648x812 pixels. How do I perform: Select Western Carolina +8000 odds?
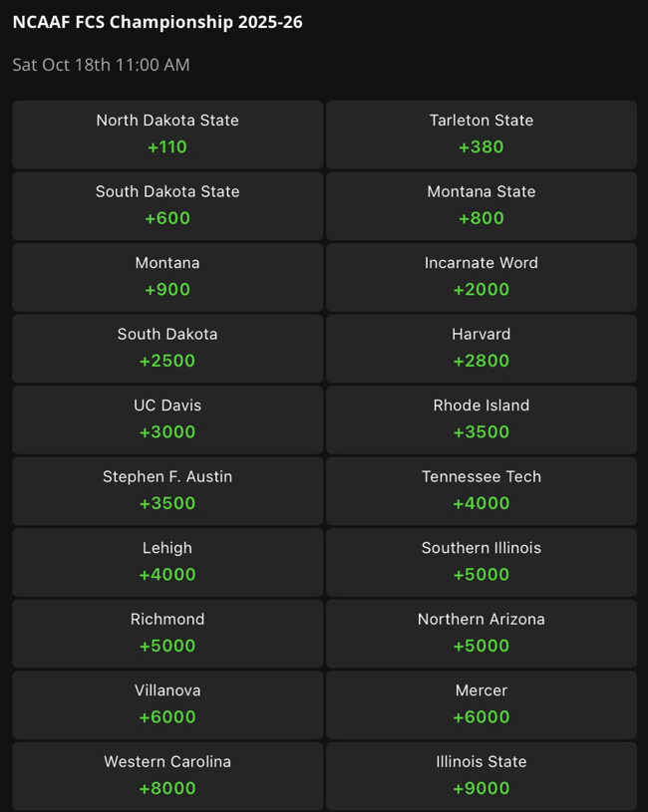coord(167,775)
